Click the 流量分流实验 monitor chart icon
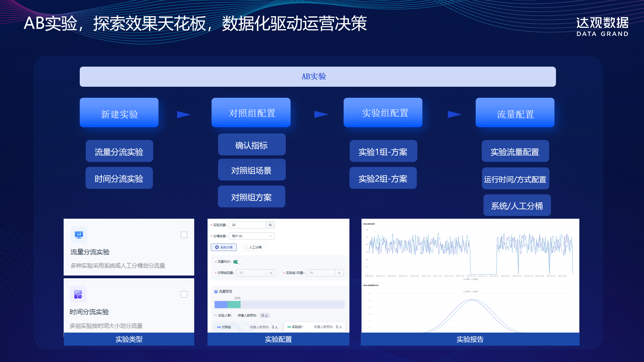644x362 pixels. click(x=79, y=235)
